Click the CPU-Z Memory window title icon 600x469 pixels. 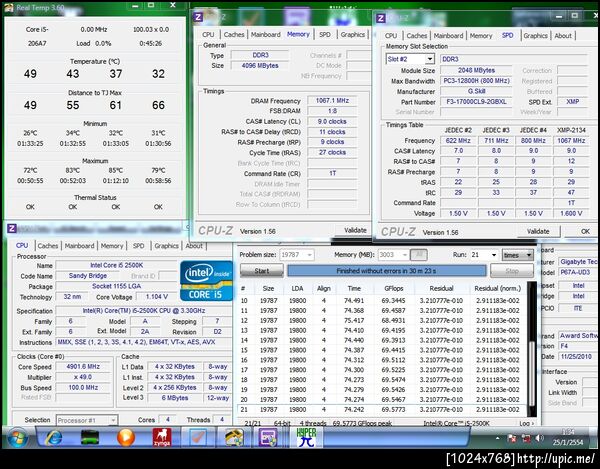(198, 17)
